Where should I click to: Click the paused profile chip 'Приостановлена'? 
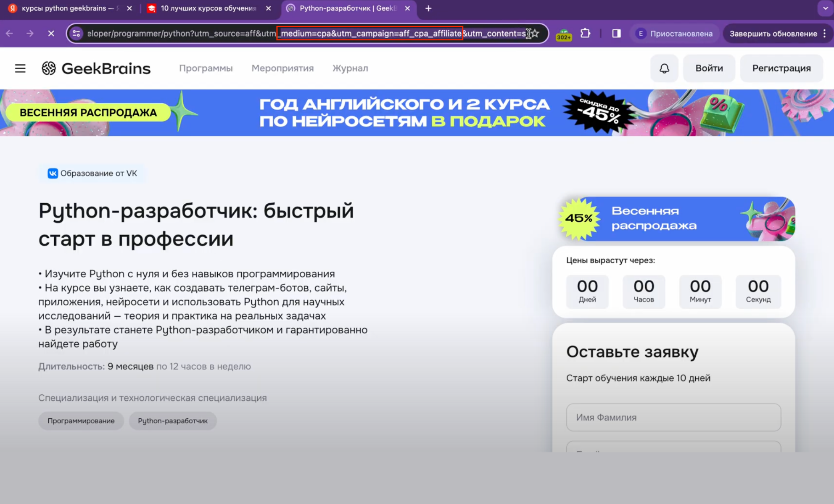pos(674,34)
